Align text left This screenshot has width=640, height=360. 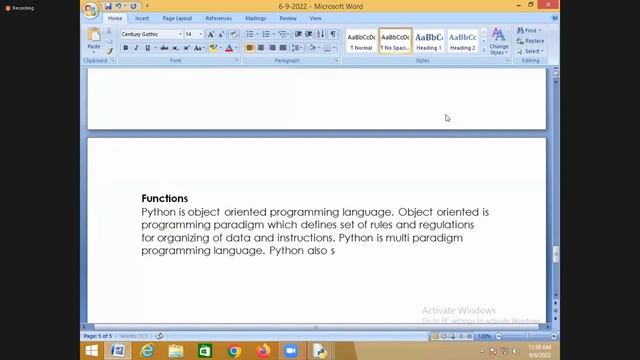coord(250,48)
